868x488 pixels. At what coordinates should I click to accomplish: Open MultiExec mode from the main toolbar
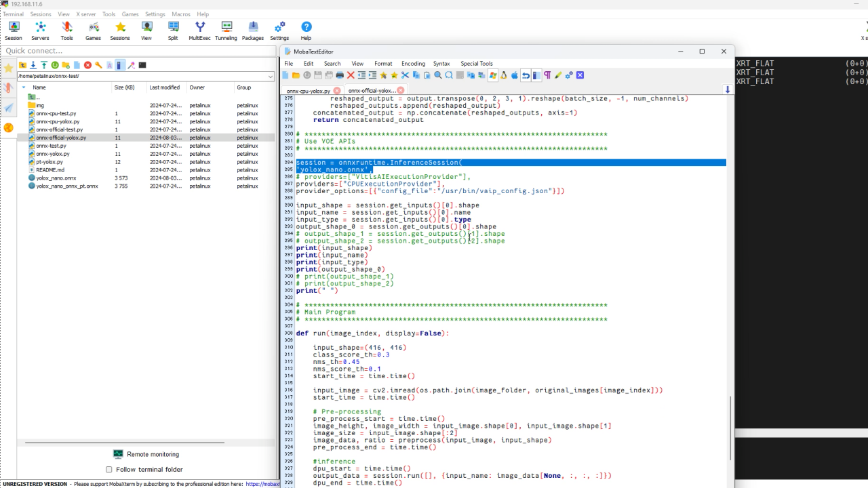(x=199, y=30)
